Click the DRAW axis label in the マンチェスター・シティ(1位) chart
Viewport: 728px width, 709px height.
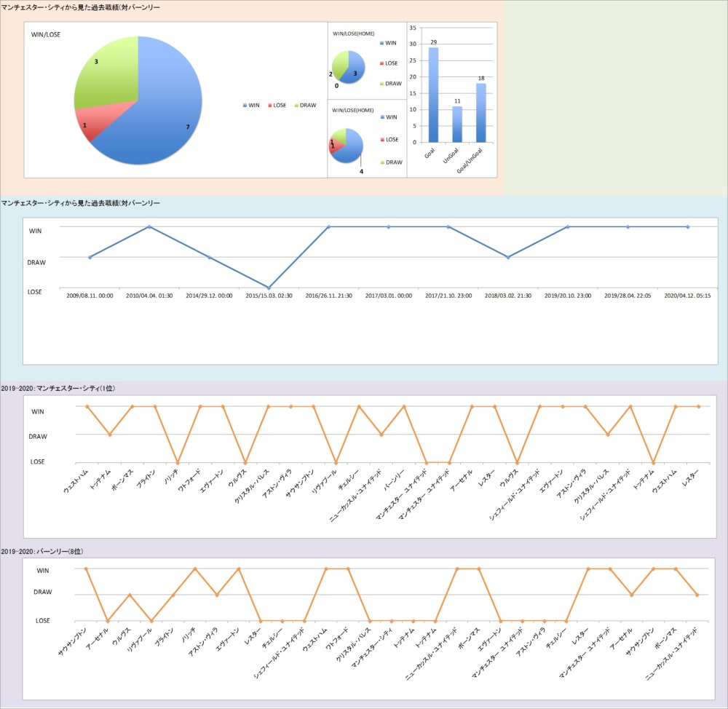[x=38, y=437]
